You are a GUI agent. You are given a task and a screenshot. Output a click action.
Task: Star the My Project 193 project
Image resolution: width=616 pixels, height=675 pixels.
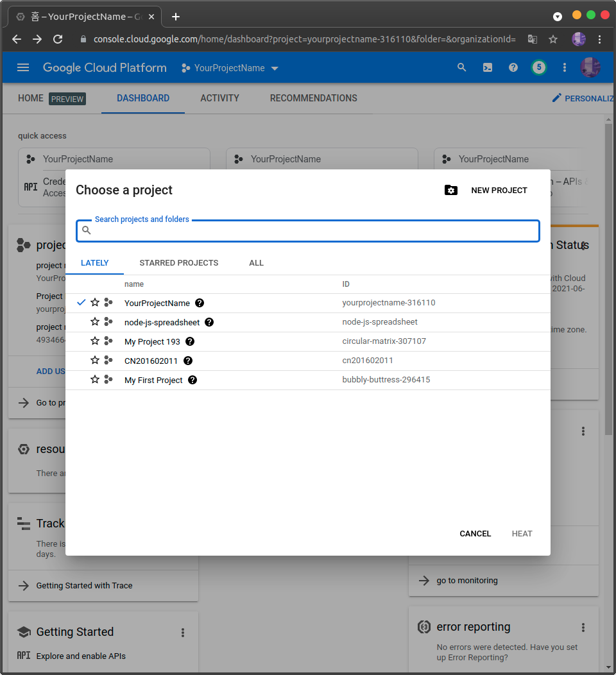(95, 341)
